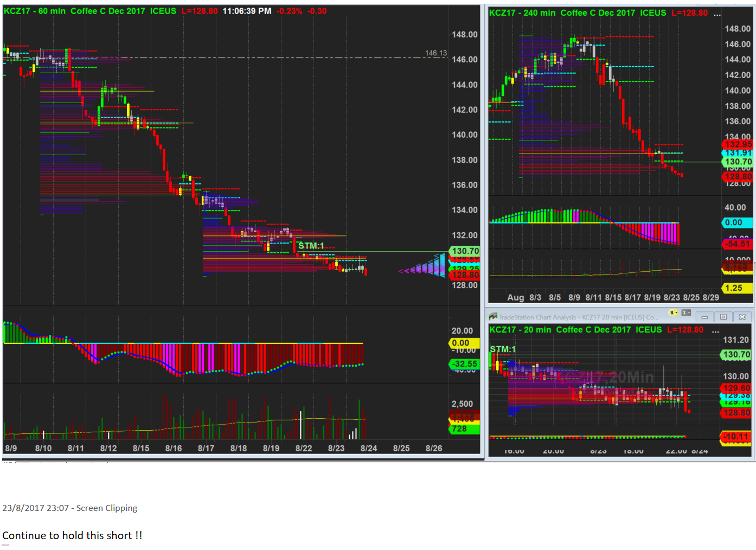Click the 8/26 date on the 60 min time axis
756x550 pixels.
[x=434, y=449]
